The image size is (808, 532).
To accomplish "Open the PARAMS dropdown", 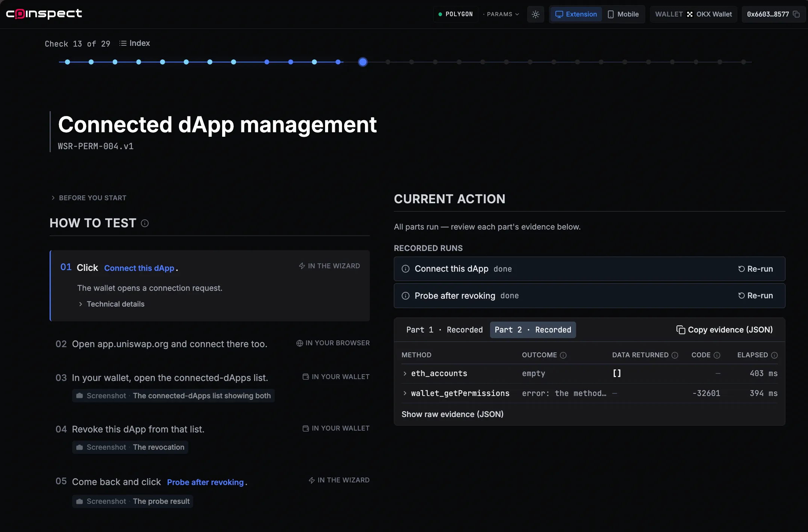I will click(x=501, y=14).
